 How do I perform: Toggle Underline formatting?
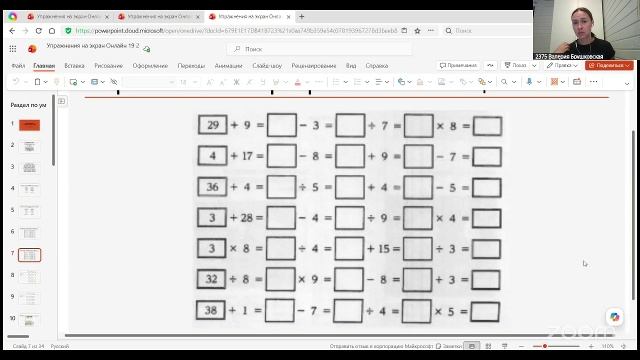[x=262, y=82]
